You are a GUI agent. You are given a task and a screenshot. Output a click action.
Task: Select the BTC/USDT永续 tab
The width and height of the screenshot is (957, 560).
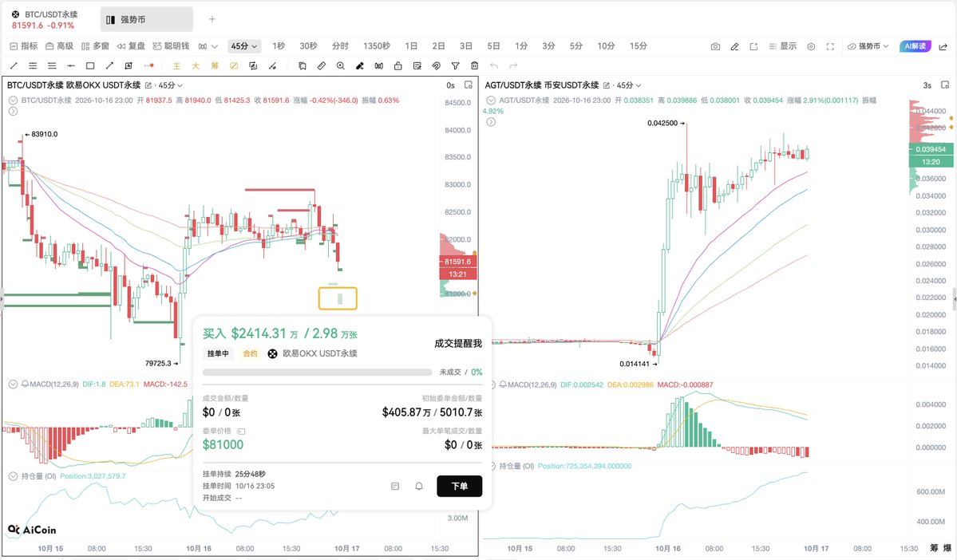(45, 19)
